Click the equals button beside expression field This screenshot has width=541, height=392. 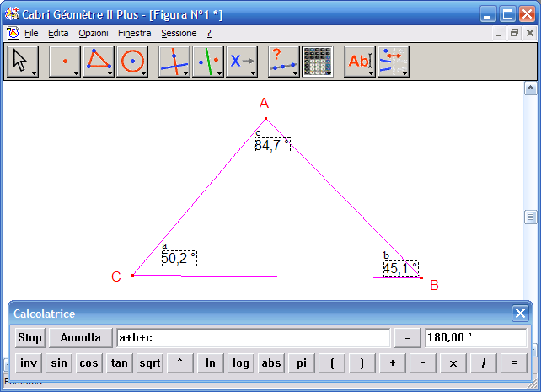[x=408, y=338]
